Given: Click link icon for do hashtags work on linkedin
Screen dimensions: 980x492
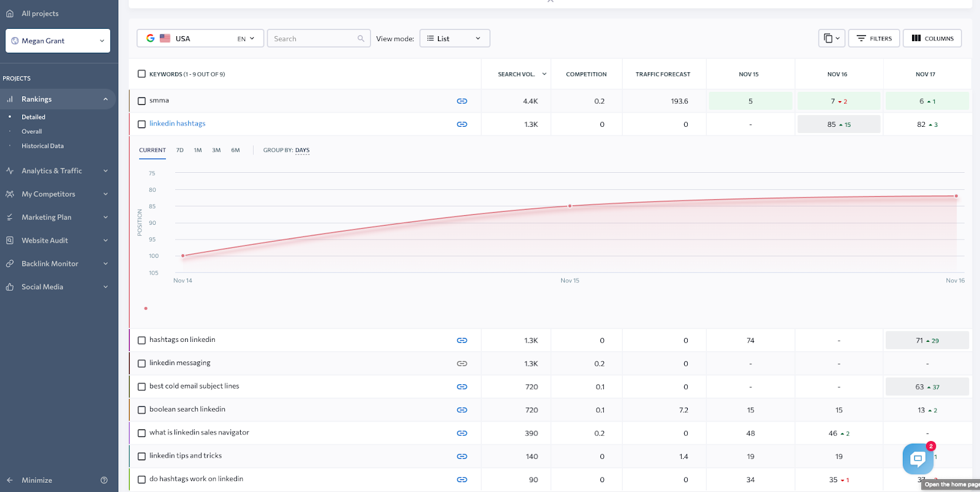Looking at the screenshot, I should 462,480.
